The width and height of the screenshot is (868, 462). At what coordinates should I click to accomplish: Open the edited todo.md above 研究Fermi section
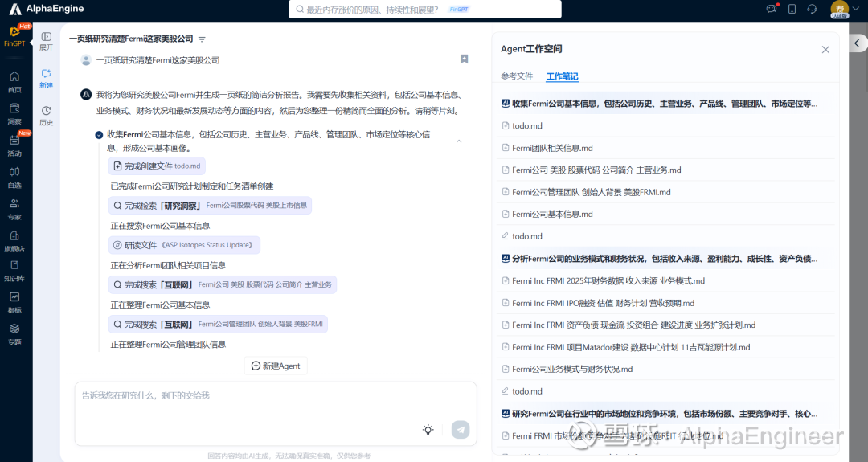pos(666,391)
